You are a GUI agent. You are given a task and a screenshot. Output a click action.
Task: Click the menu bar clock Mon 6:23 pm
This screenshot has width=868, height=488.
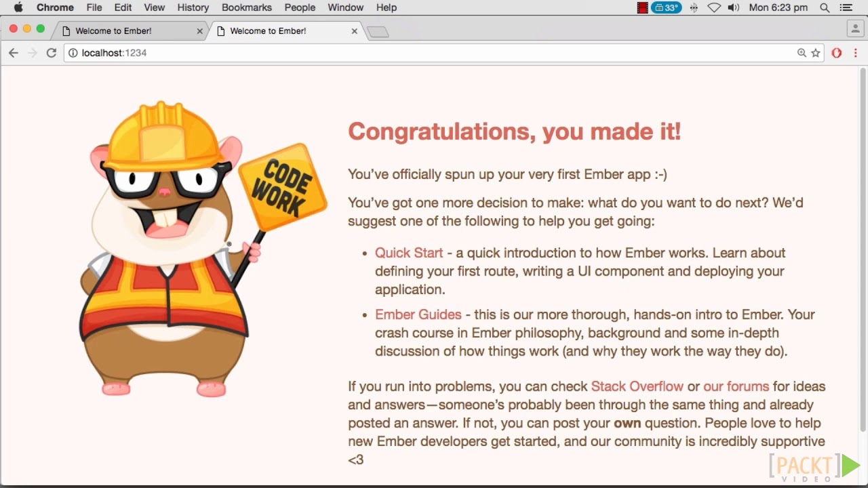[x=778, y=7]
